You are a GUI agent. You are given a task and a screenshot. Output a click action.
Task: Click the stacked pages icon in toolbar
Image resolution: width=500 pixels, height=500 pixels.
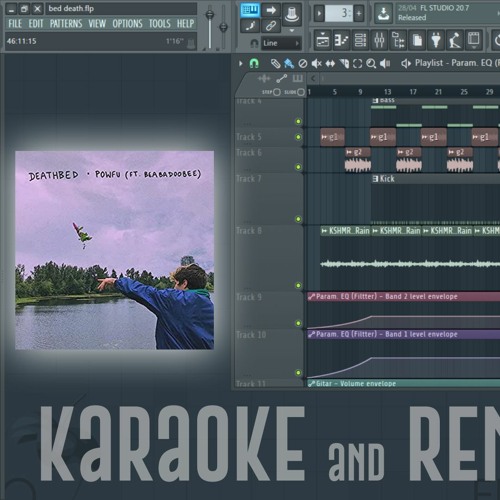(417, 40)
